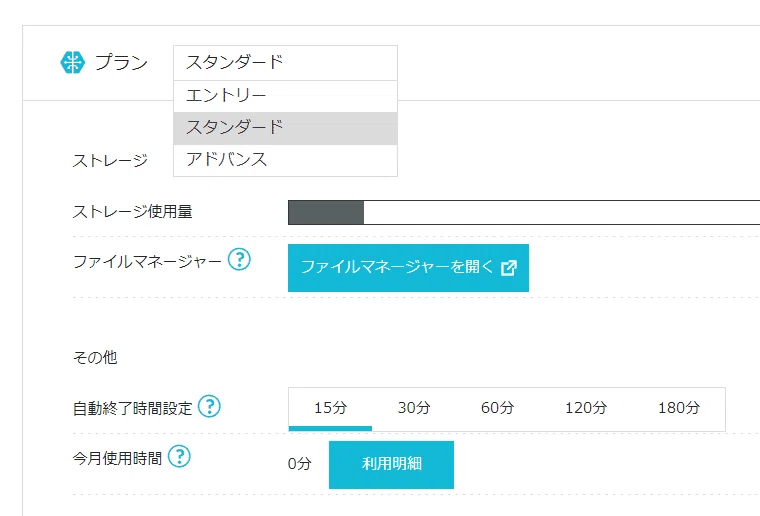Click the 利用明細 button
Image resolution: width=760 pixels, height=516 pixels.
(391, 465)
